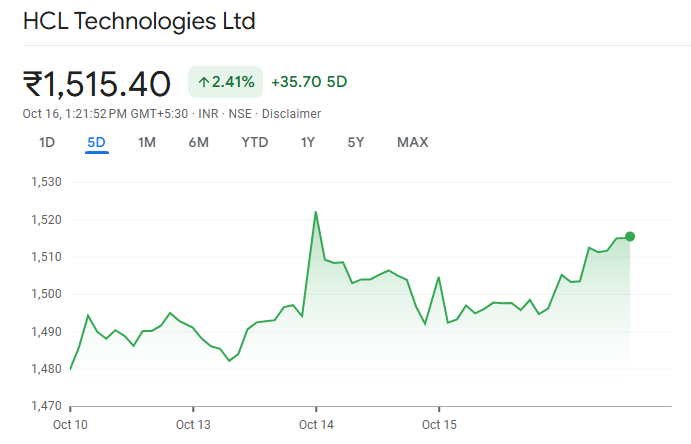Screen dimensions: 691x444
Task: Click the Oct 14 date axis label
Action: [316, 425]
